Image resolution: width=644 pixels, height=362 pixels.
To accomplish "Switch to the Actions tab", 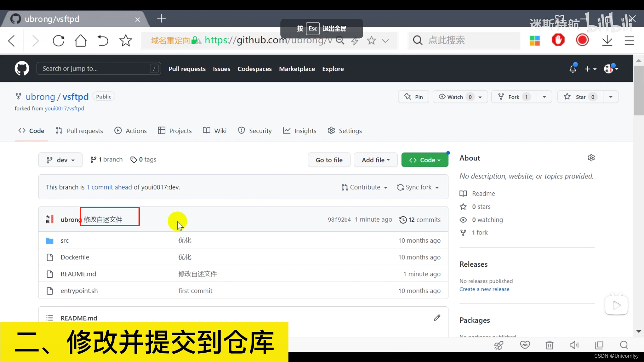I will click(x=130, y=131).
